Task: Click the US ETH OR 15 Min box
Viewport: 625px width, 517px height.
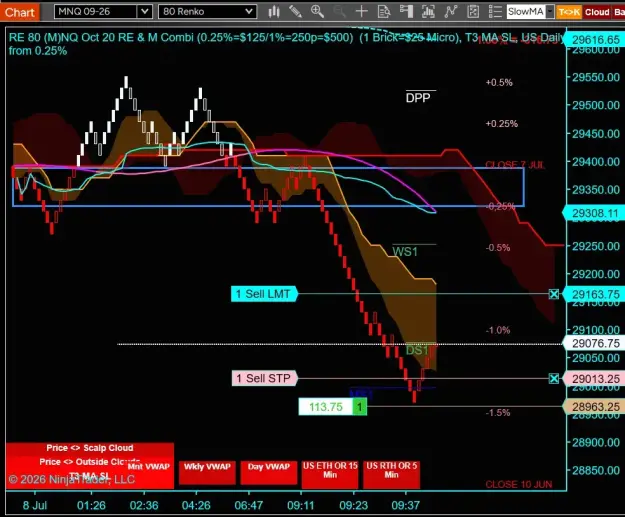Action: coord(330,474)
